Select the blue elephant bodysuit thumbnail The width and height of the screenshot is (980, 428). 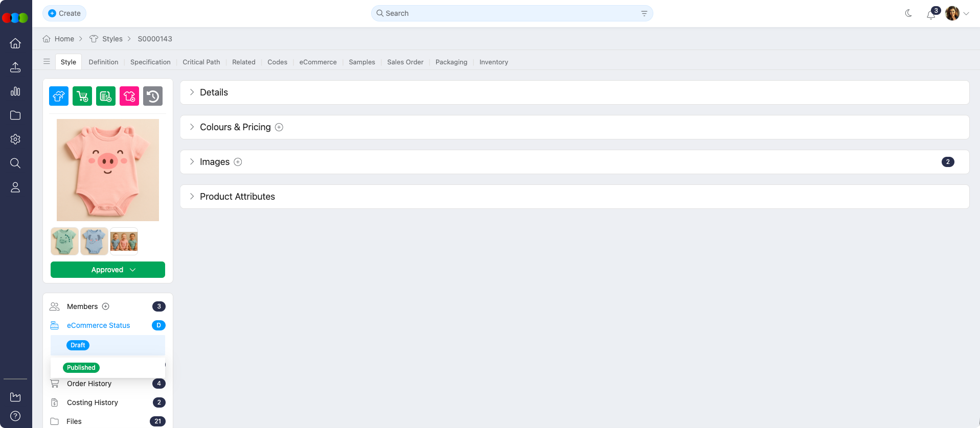pos(95,241)
